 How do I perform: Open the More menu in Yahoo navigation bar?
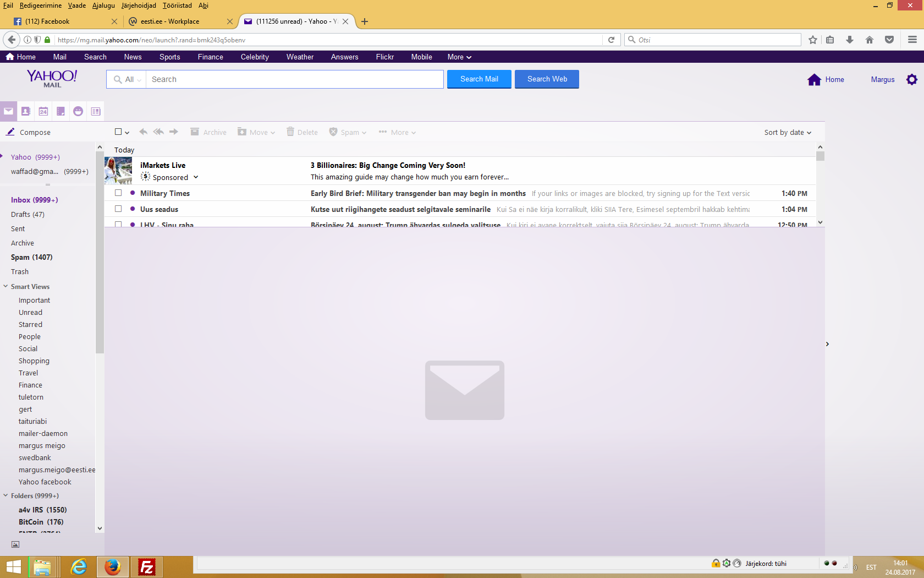[459, 57]
